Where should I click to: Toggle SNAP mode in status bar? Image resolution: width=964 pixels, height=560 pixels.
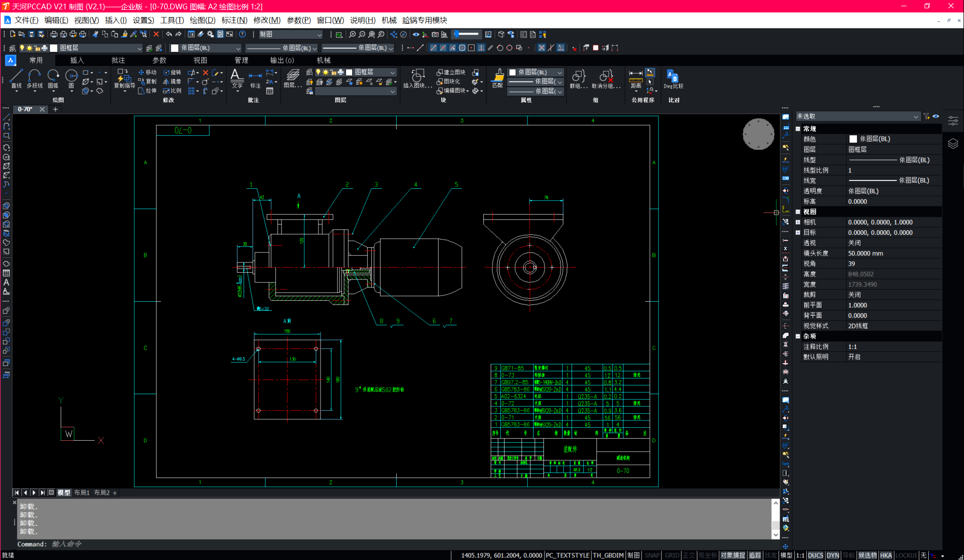tap(652, 555)
